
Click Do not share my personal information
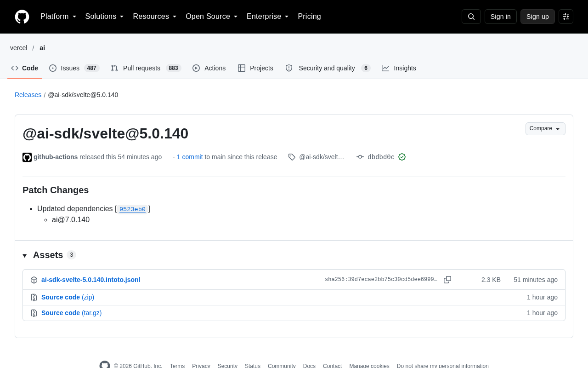coord(443,366)
